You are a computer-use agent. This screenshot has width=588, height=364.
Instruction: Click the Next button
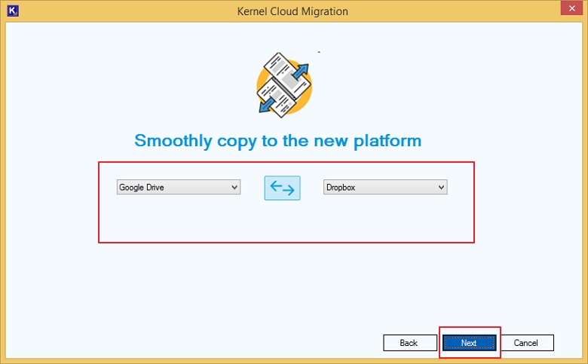click(469, 343)
